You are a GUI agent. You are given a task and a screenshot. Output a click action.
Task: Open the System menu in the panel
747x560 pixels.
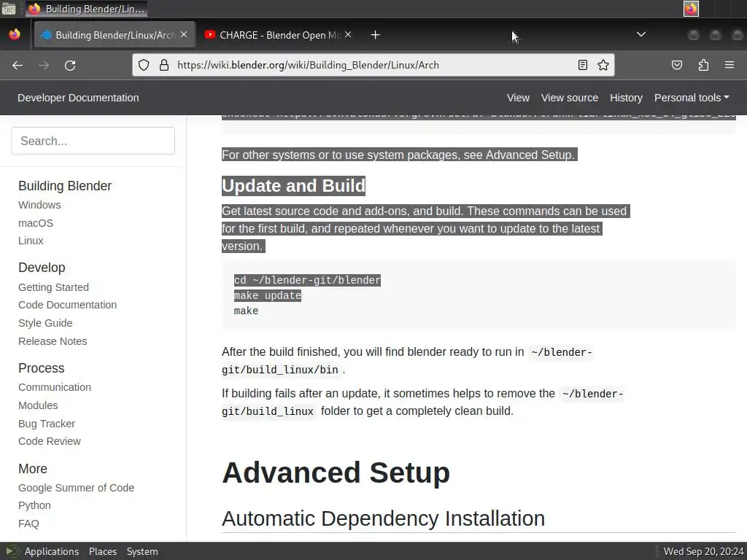(142, 551)
